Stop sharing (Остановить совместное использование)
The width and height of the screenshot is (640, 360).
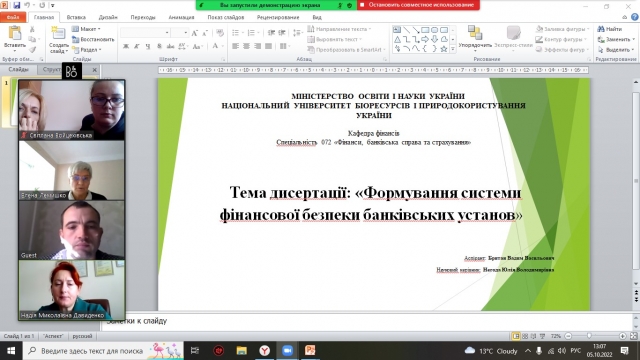pyautogui.click(x=418, y=5)
